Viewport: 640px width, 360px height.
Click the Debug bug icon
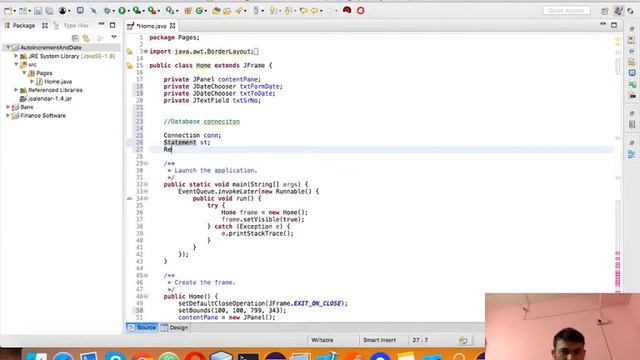107,11
